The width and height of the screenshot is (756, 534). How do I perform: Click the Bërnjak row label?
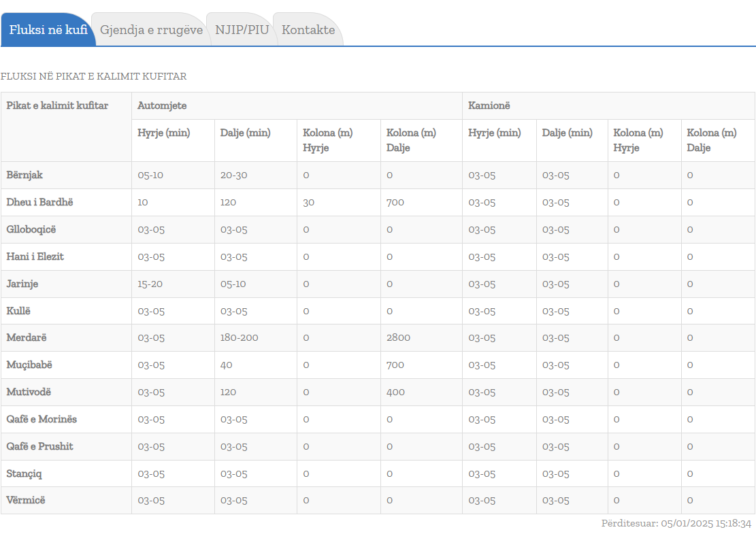24,175
